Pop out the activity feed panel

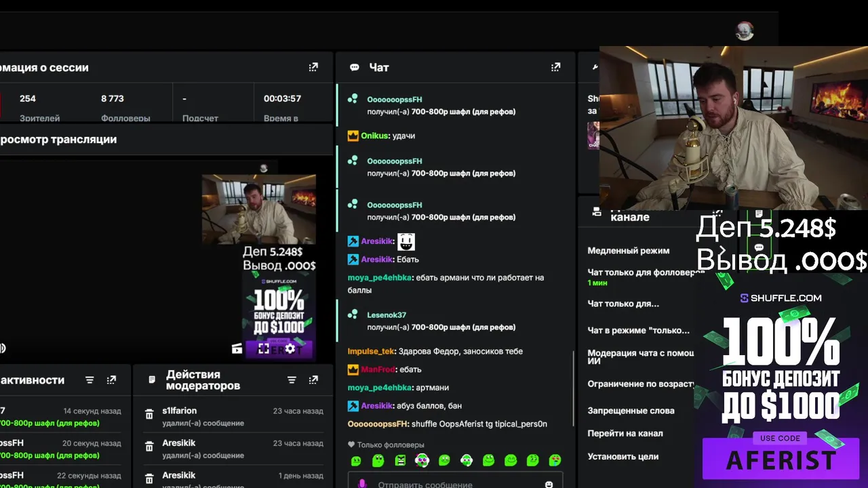pyautogui.click(x=111, y=380)
